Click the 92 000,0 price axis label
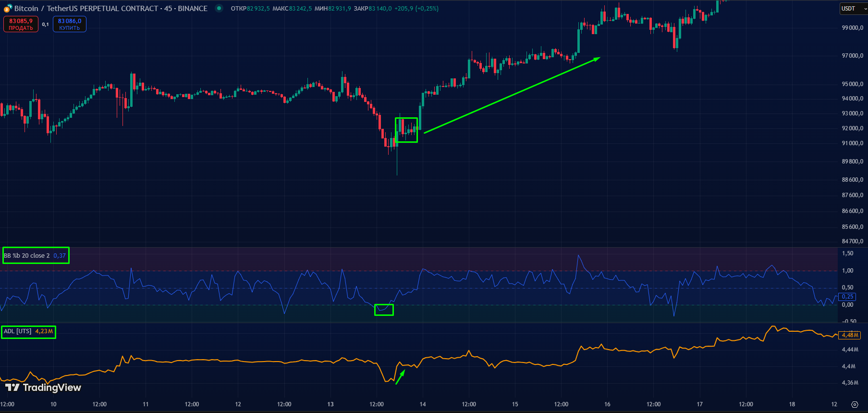Screen dimensions: 868x413 coord(853,128)
